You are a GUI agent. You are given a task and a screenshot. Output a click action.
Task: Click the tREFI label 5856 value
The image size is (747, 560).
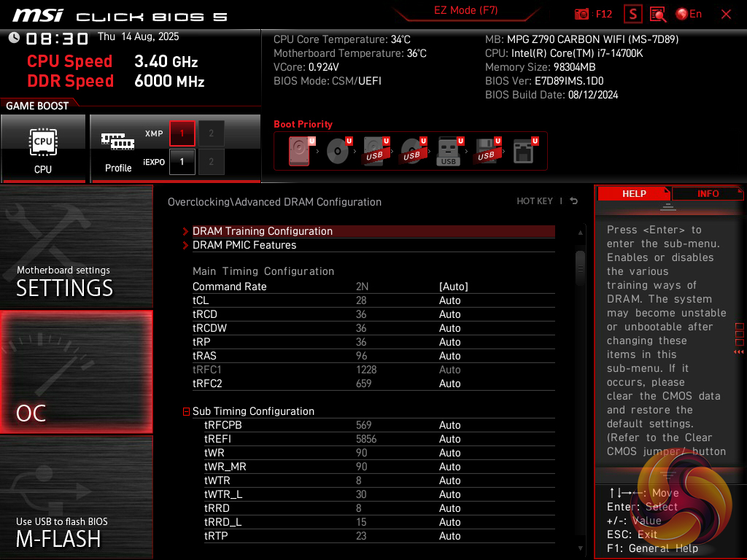coord(366,438)
